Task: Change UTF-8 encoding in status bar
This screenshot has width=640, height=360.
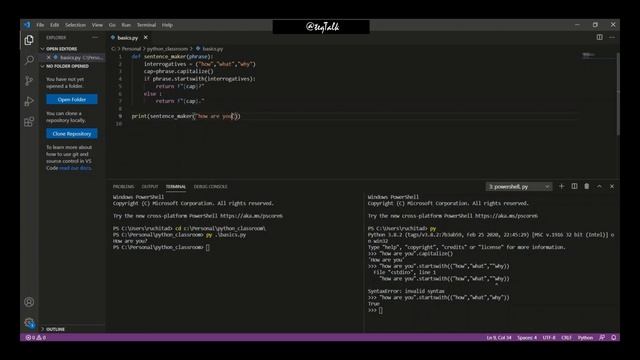Action: (x=549, y=338)
